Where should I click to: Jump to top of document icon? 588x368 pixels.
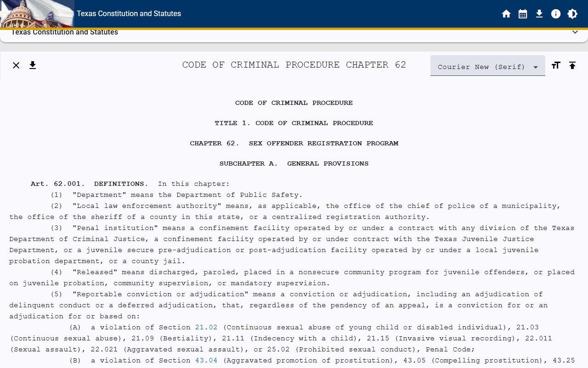pyautogui.click(x=572, y=65)
